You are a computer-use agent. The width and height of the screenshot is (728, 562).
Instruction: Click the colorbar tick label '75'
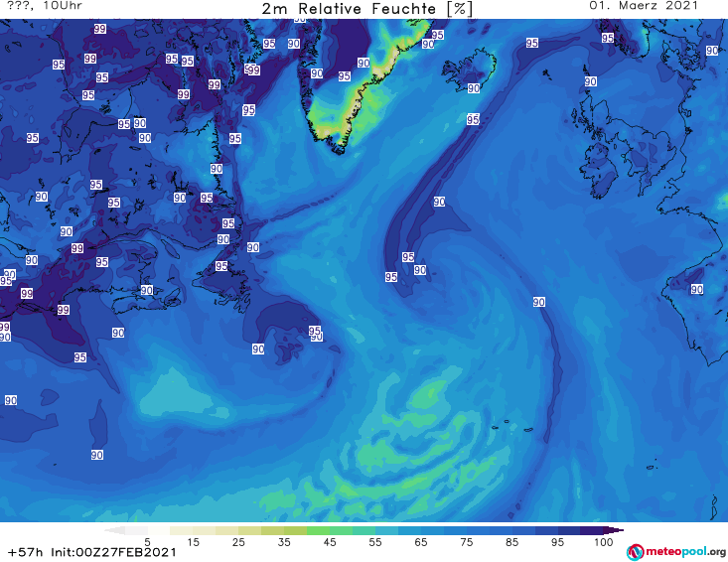pos(467,541)
